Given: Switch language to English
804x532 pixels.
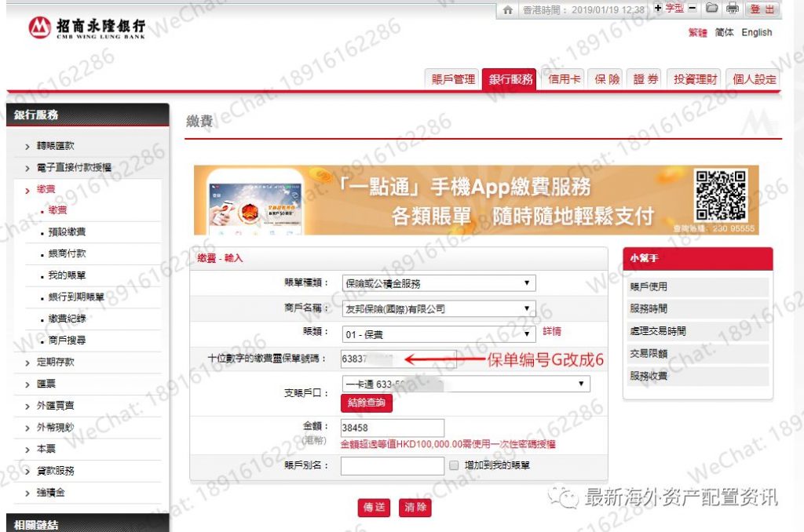Looking at the screenshot, I should pos(756,32).
